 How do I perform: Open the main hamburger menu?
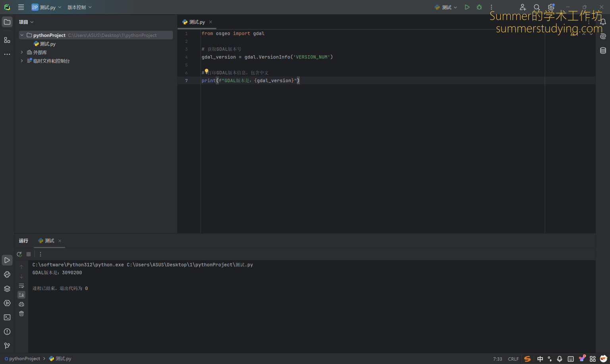(x=21, y=7)
